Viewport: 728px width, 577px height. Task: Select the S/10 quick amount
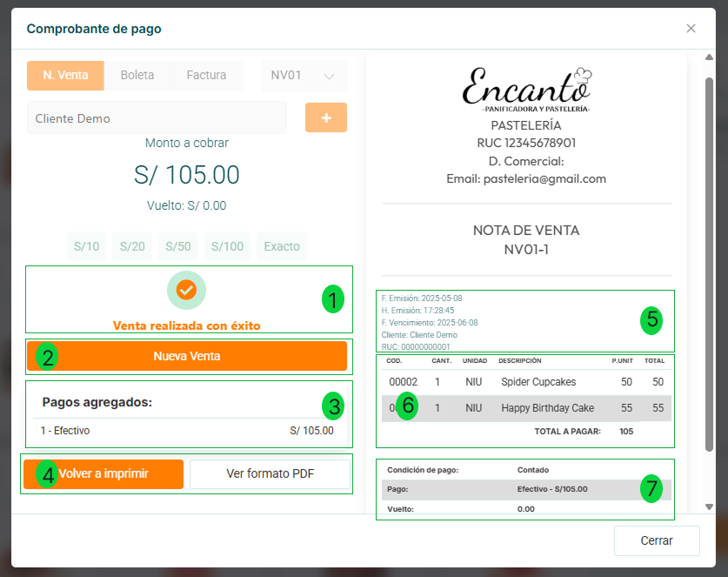[x=86, y=246]
